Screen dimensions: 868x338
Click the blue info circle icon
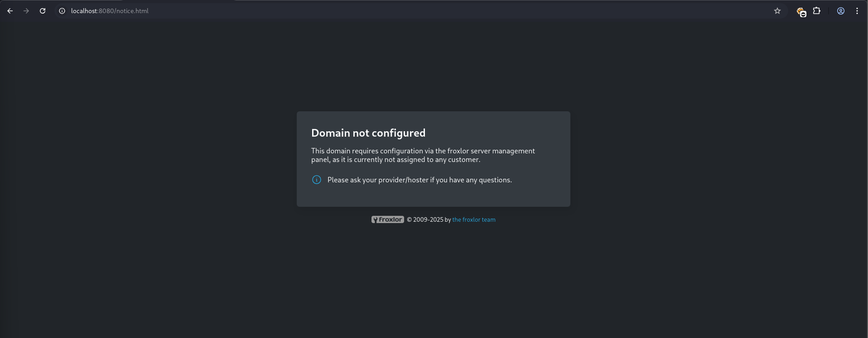click(317, 180)
